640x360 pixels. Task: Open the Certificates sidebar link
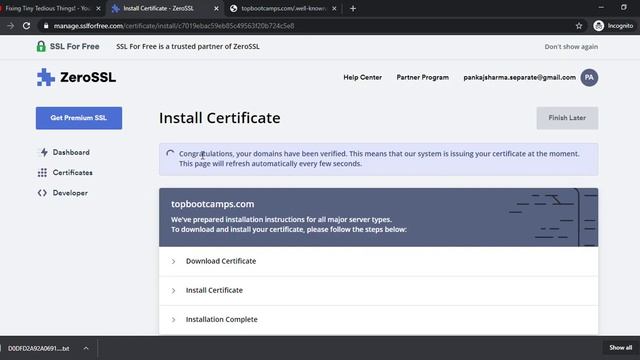[73, 173]
